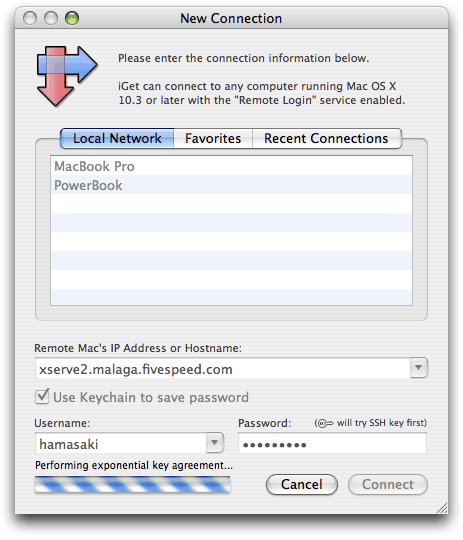This screenshot has width=463, height=540.
Task: Open the hostname dropdown arrow
Action: [x=419, y=367]
